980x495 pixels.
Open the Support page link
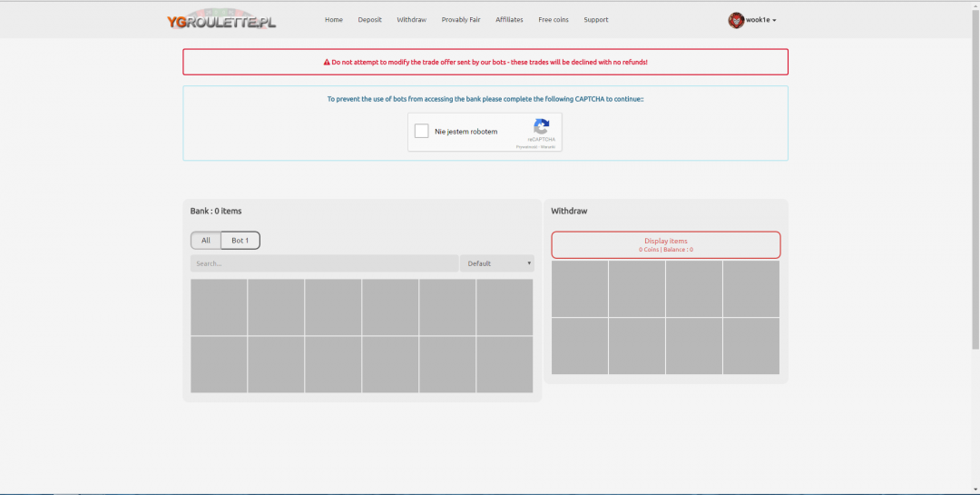point(596,20)
